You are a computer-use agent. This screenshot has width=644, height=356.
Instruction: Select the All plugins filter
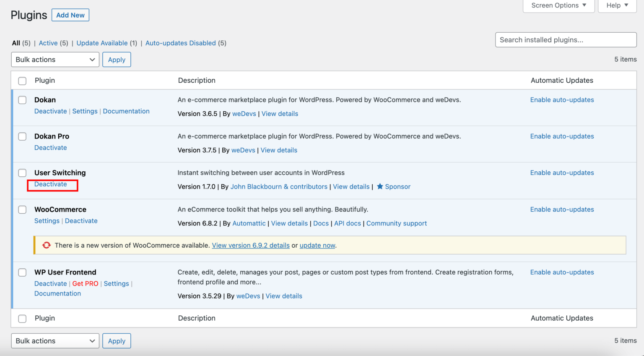(x=16, y=43)
